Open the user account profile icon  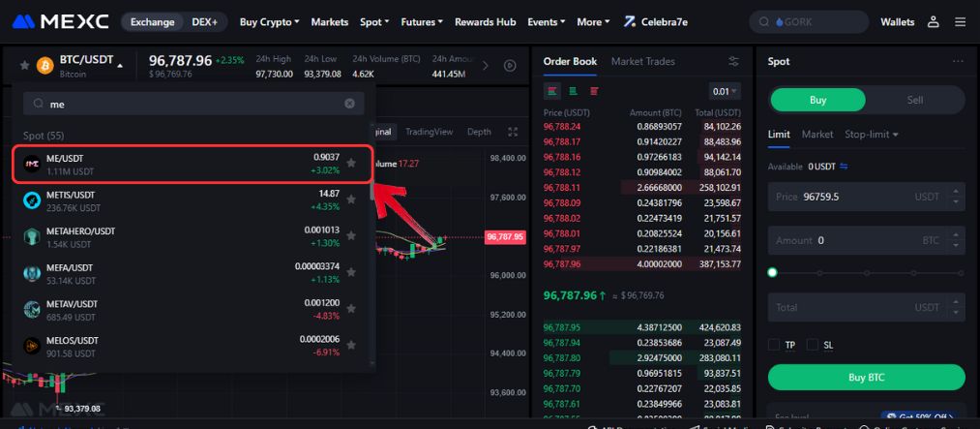[x=934, y=22]
